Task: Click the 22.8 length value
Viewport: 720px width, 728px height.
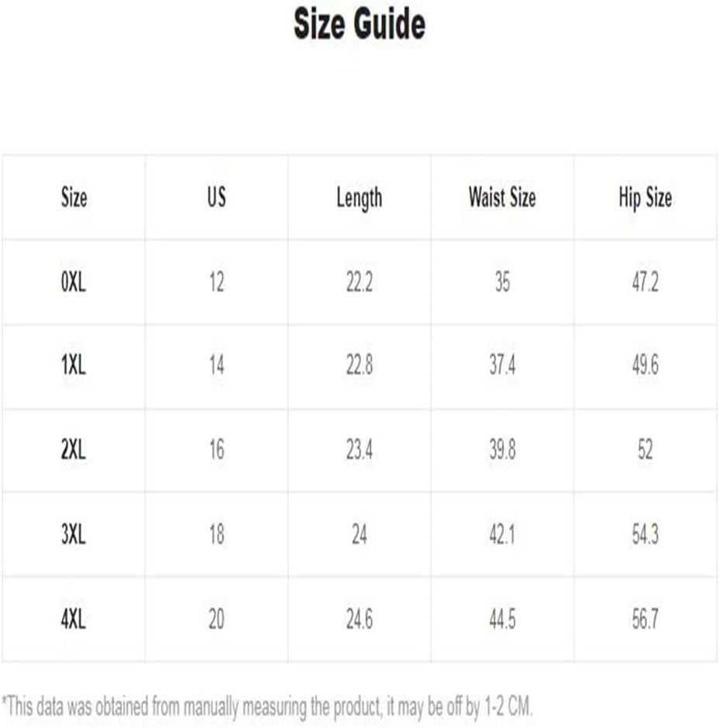Action: coord(360,365)
